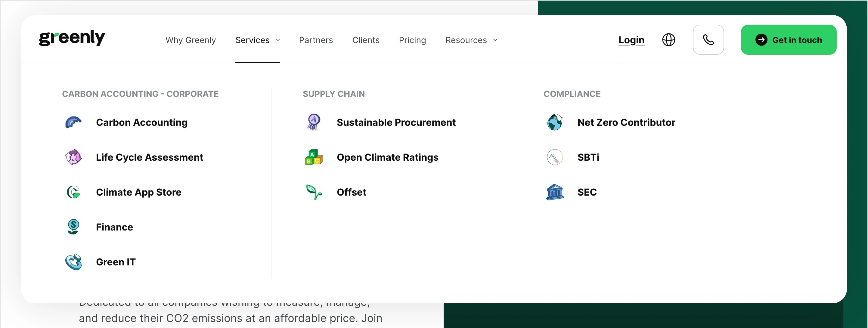Click the Greenly logo
Image resolution: width=868 pixels, height=328 pixels.
[72, 38]
